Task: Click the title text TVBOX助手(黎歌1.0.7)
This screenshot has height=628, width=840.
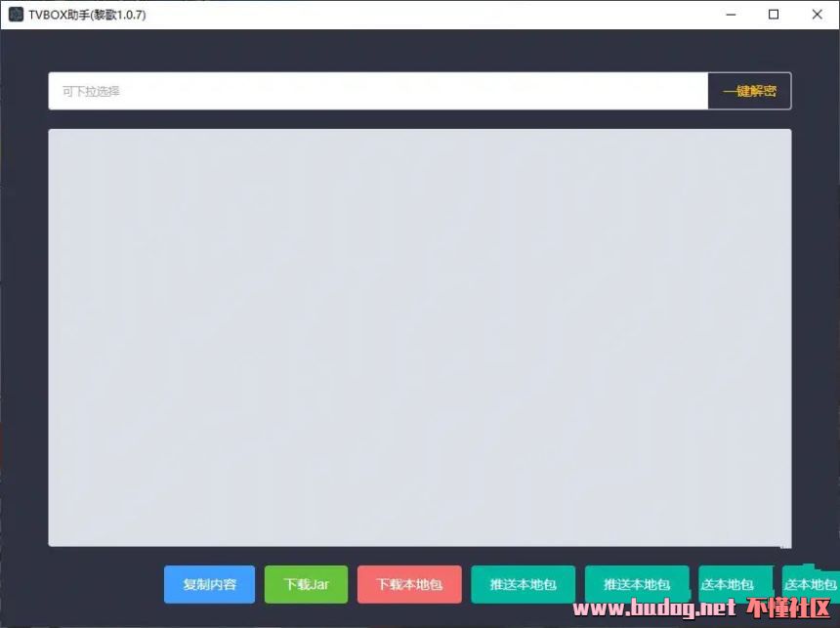Action: point(87,15)
